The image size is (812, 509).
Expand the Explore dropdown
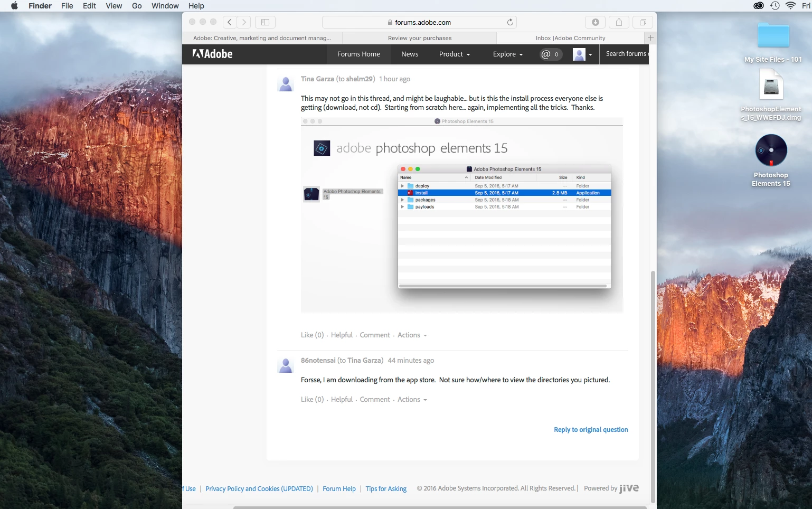(508, 54)
